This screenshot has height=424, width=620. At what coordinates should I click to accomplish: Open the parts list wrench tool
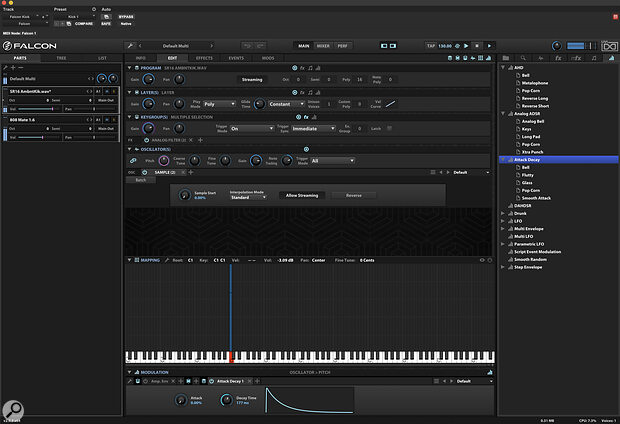6,68
